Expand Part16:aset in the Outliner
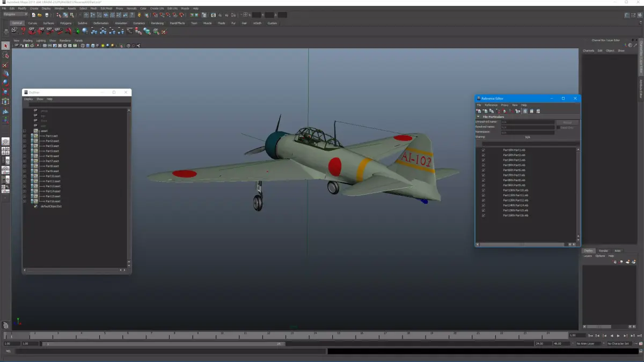Viewport: 644px width, 362px height. pyautogui.click(x=25, y=201)
